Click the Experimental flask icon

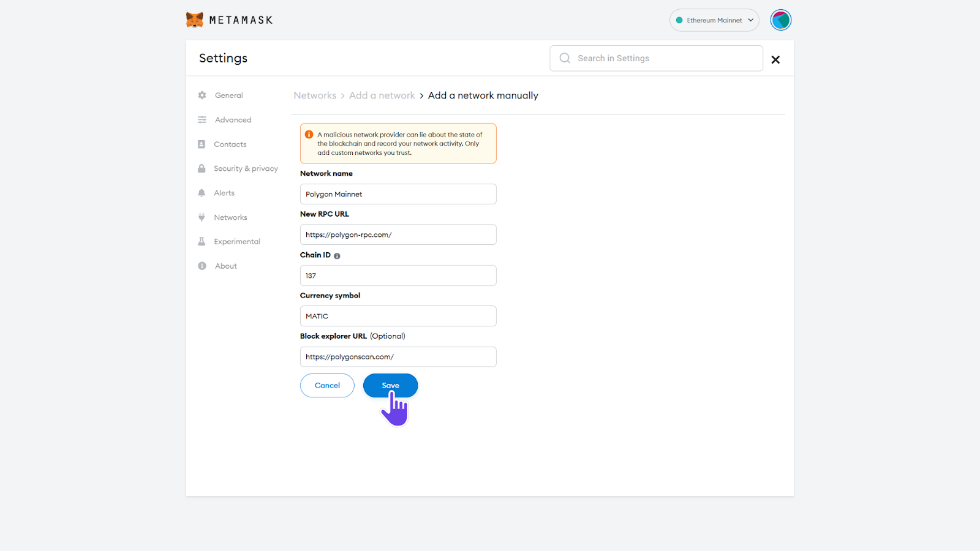click(202, 242)
